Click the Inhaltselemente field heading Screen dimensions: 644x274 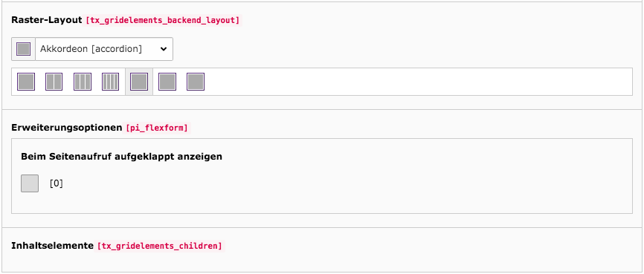coord(53,246)
